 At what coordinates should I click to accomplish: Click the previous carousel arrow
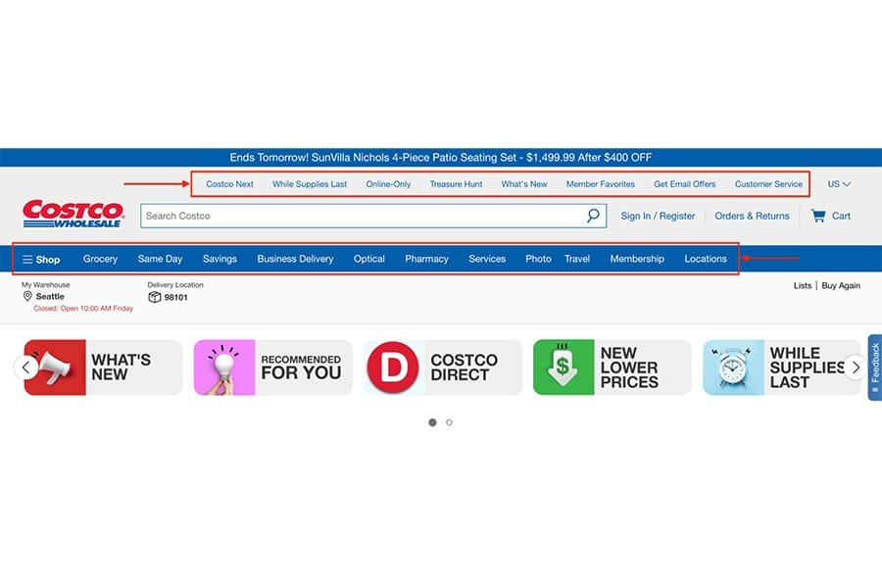25,367
